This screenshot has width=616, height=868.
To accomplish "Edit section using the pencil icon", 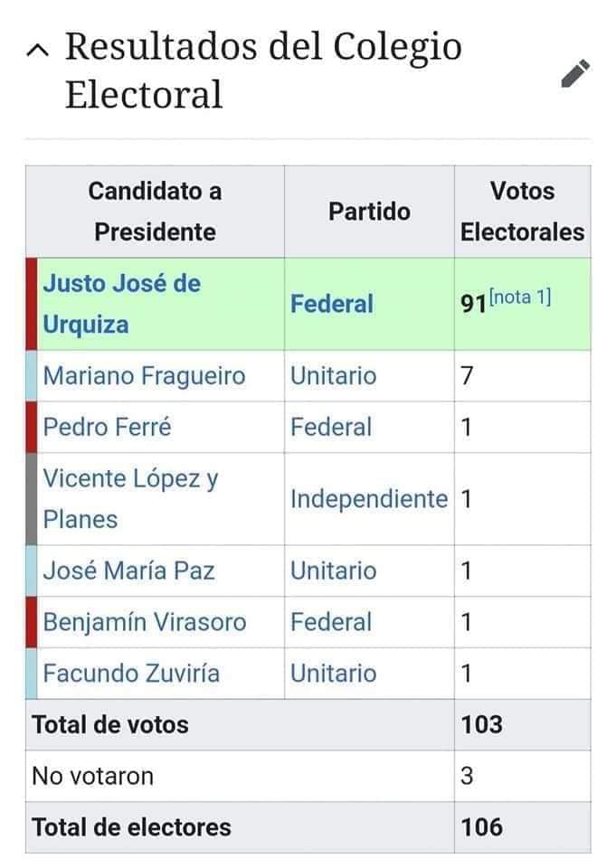I will pos(575,73).
